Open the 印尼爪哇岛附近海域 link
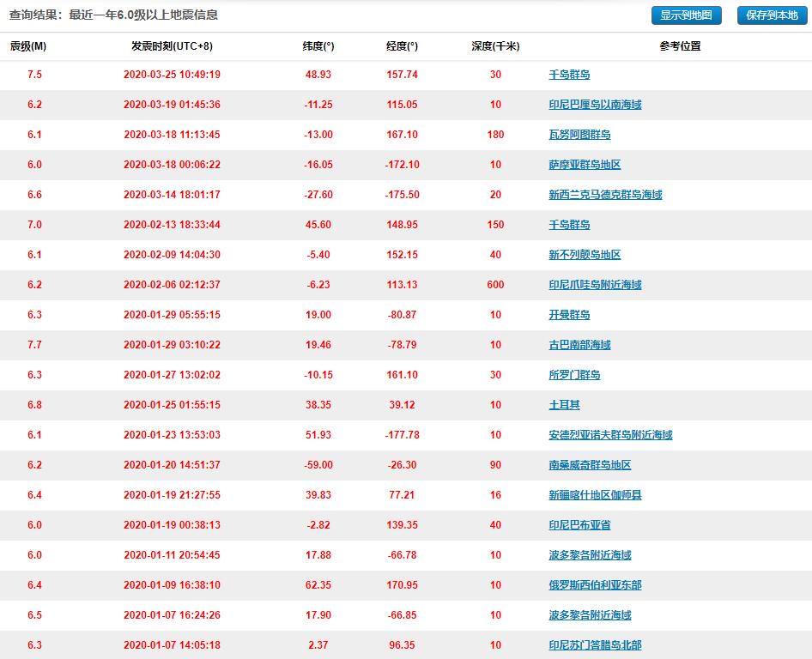Image resolution: width=812 pixels, height=659 pixels. [x=595, y=285]
